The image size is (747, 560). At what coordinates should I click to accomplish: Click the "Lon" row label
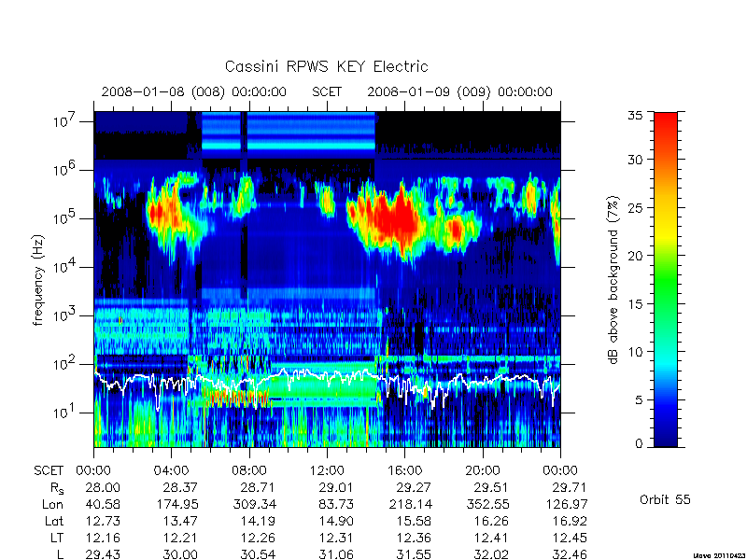tap(52, 504)
